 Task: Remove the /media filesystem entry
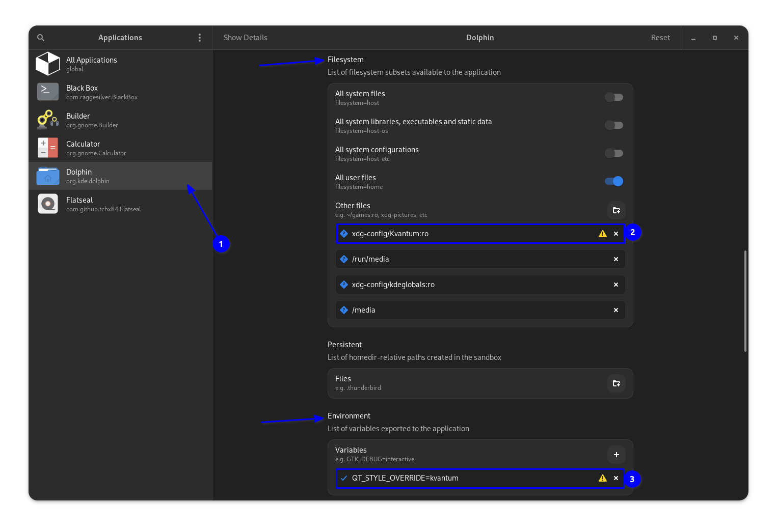coord(615,310)
